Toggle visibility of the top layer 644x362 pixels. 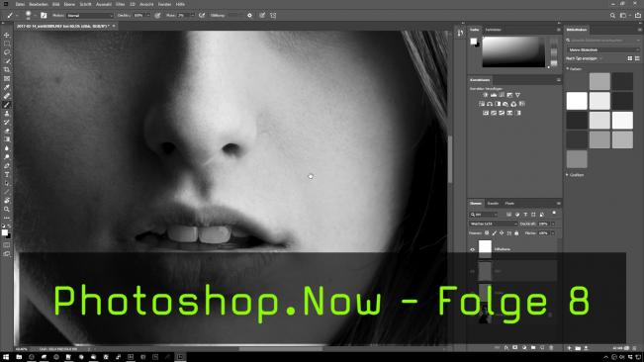coord(472,249)
